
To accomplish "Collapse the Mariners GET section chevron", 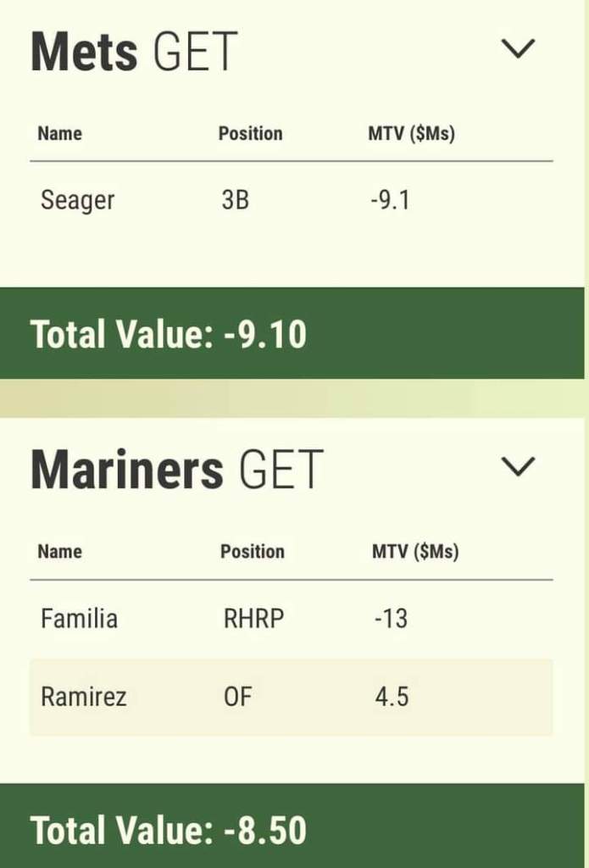I will tap(519, 466).
